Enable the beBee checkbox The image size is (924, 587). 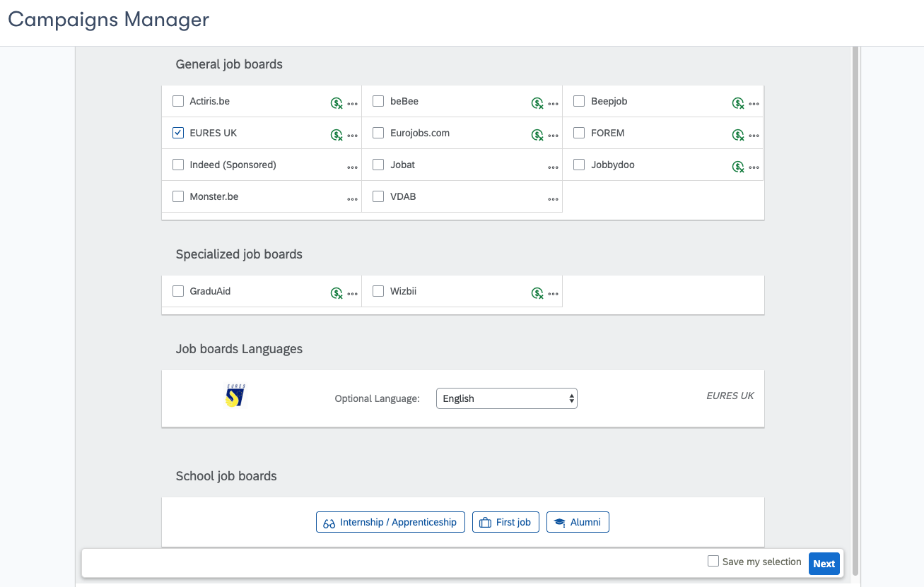tap(378, 101)
